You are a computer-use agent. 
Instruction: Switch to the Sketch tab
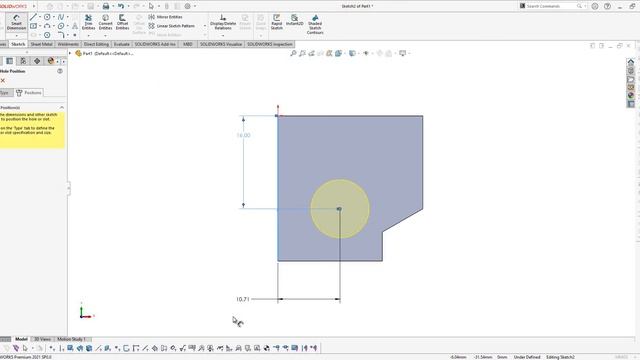click(x=18, y=44)
